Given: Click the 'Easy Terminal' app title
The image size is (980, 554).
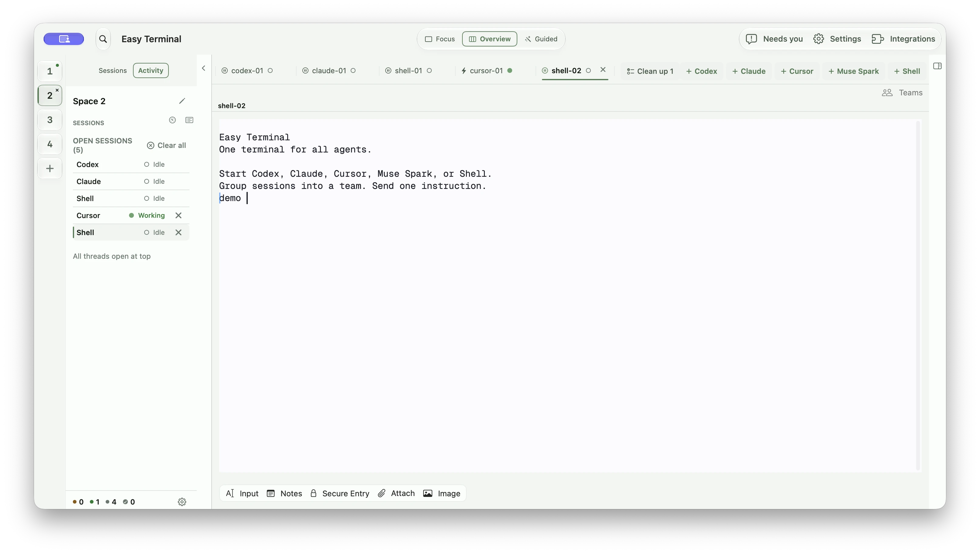Looking at the screenshot, I should pyautogui.click(x=151, y=39).
